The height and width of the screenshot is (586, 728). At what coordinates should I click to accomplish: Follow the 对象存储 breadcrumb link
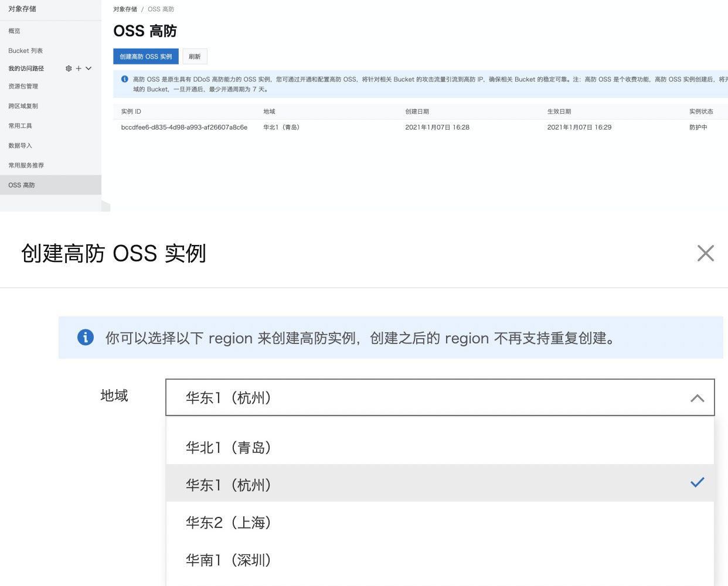point(125,9)
